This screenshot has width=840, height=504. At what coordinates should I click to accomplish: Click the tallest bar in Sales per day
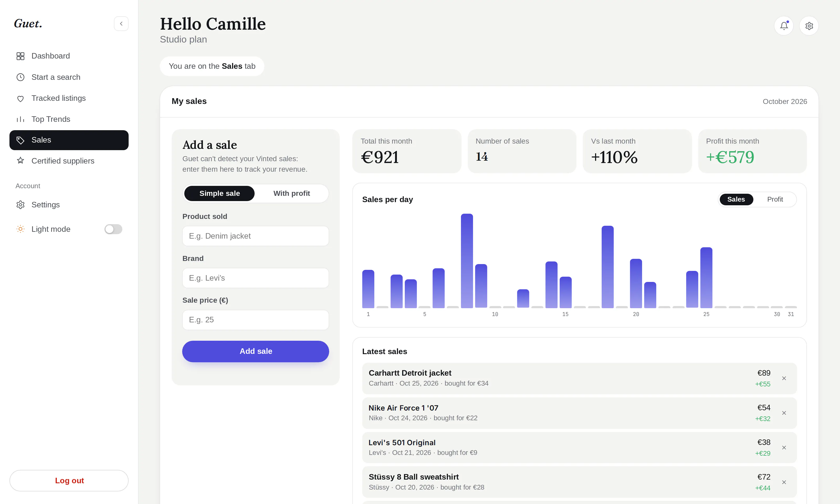click(x=467, y=261)
